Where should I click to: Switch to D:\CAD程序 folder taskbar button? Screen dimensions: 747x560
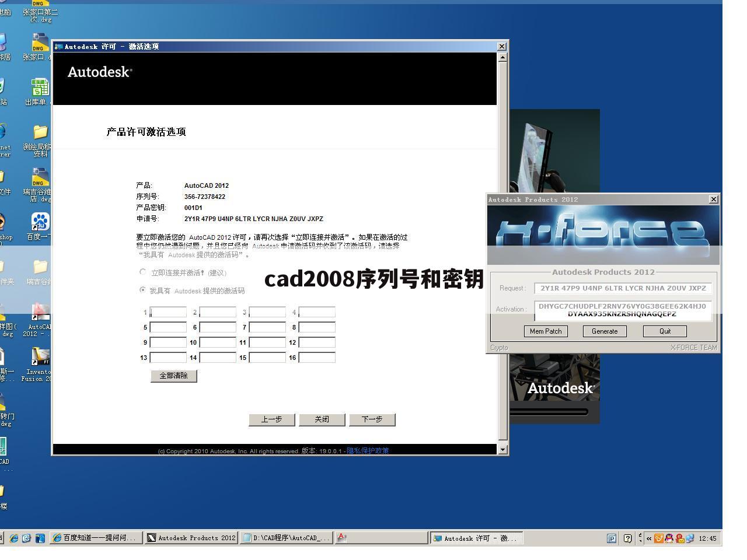click(x=287, y=538)
